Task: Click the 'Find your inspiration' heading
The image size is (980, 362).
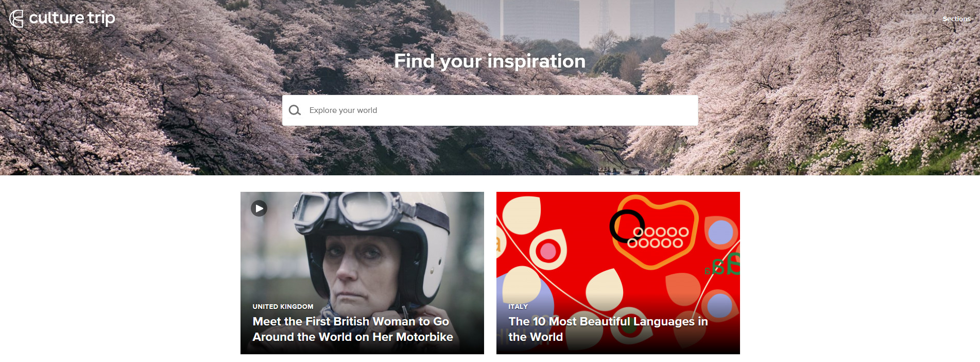Action: pyautogui.click(x=490, y=61)
